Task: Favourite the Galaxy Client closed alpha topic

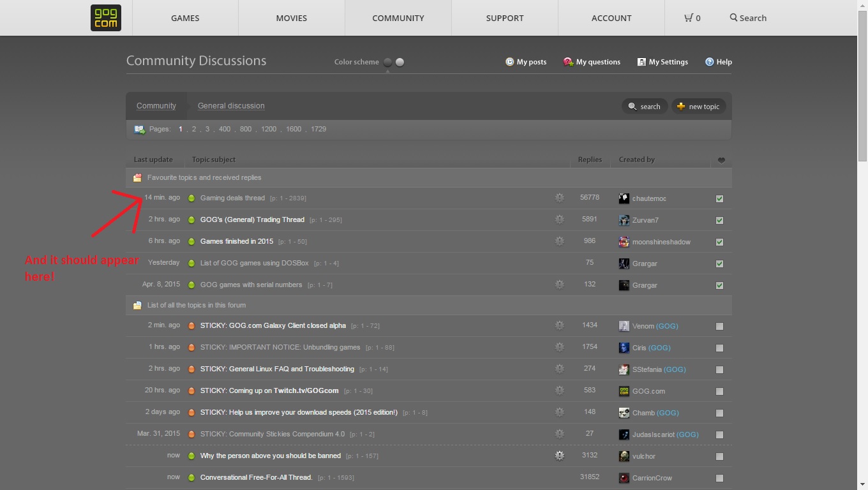Action: pos(720,326)
